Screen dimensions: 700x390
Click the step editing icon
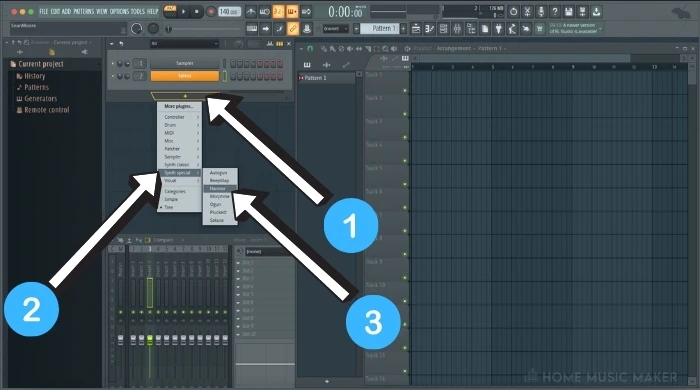click(x=279, y=29)
